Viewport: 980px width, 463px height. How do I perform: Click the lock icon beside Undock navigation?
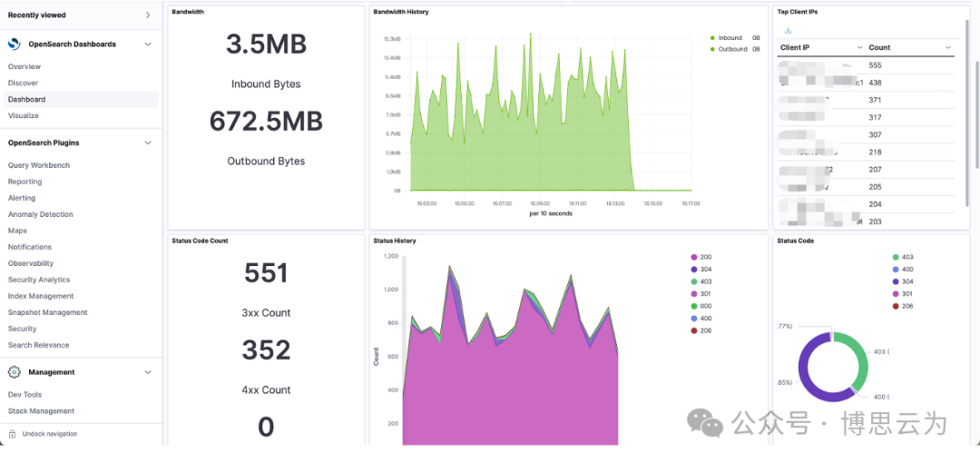[x=13, y=434]
